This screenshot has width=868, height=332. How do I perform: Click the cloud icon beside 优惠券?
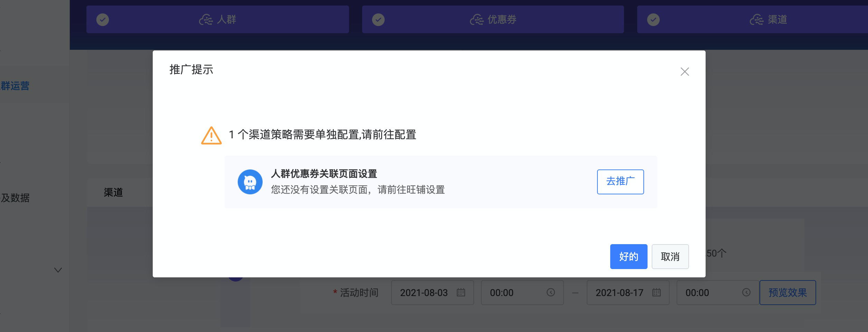(x=477, y=20)
